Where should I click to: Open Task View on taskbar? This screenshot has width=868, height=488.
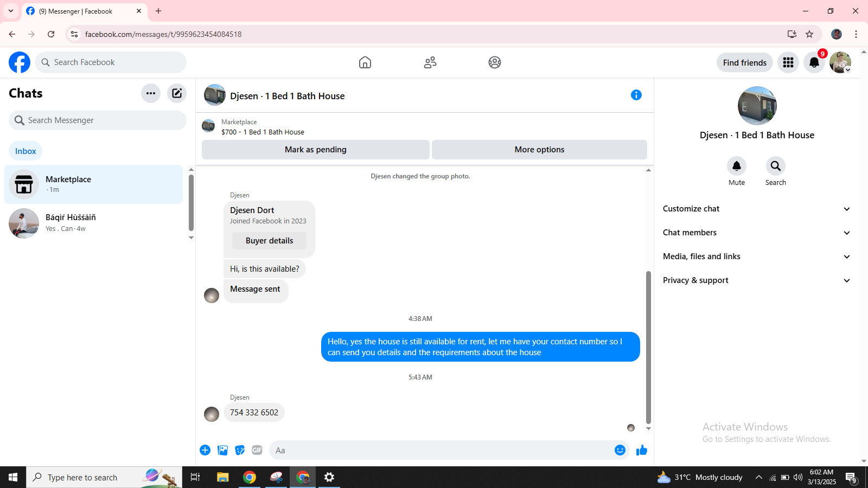click(x=195, y=477)
